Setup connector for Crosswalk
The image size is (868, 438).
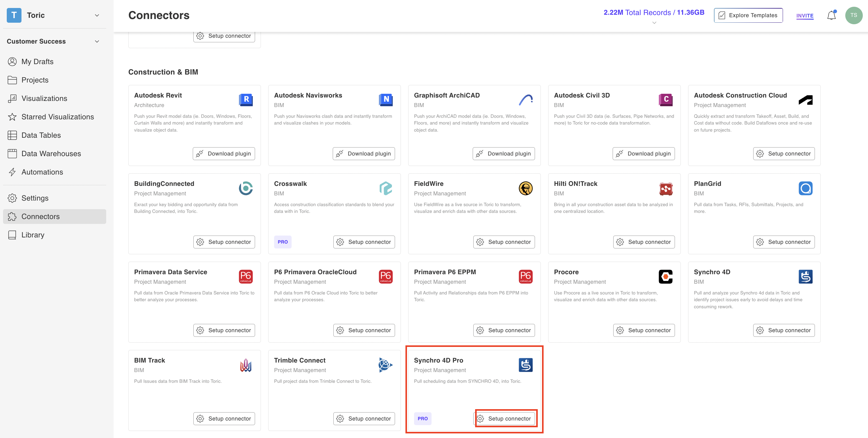pos(364,242)
